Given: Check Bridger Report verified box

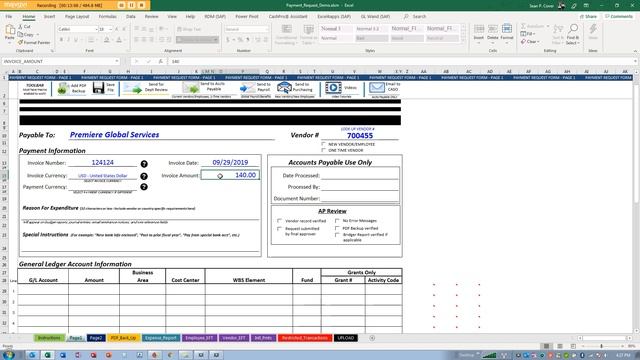Looking at the screenshot, I should click(x=337, y=235).
